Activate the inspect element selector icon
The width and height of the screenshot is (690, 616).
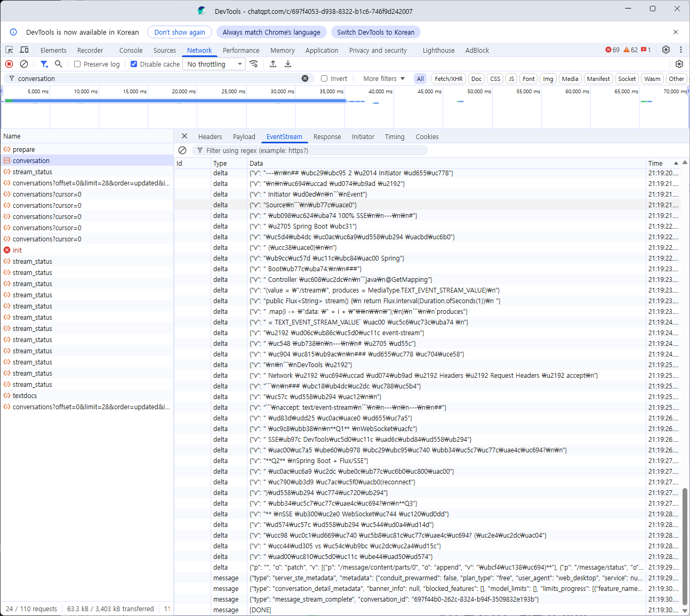point(9,50)
